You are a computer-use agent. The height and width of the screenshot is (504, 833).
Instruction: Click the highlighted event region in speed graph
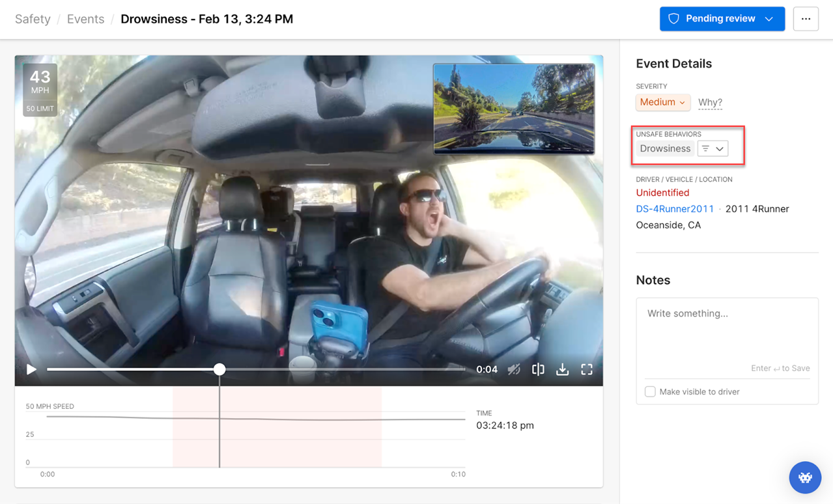click(x=277, y=427)
